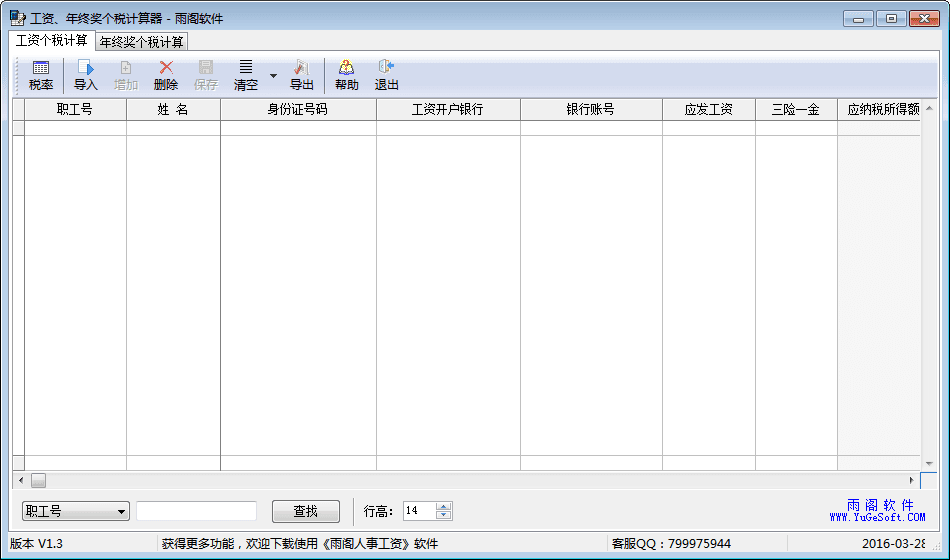This screenshot has width=950, height=560.
Task: Click the 导出 export icon
Action: pos(302,75)
